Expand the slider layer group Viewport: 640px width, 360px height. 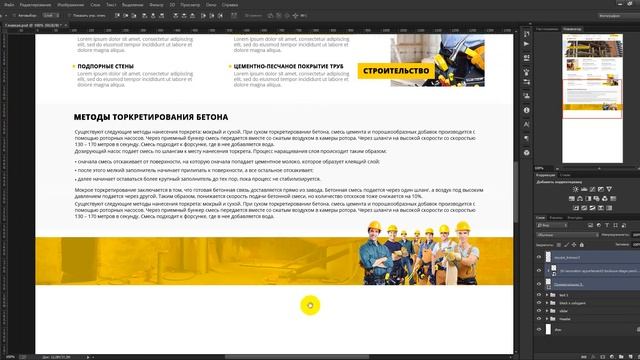pos(547,311)
